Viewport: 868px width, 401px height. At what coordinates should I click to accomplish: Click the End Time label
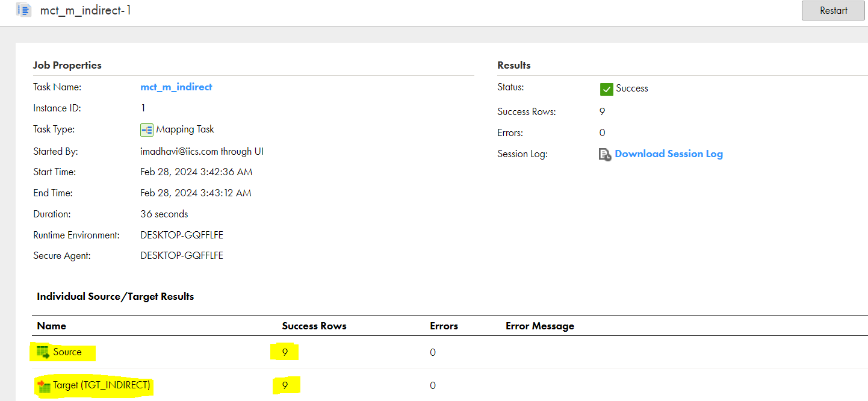[53, 193]
